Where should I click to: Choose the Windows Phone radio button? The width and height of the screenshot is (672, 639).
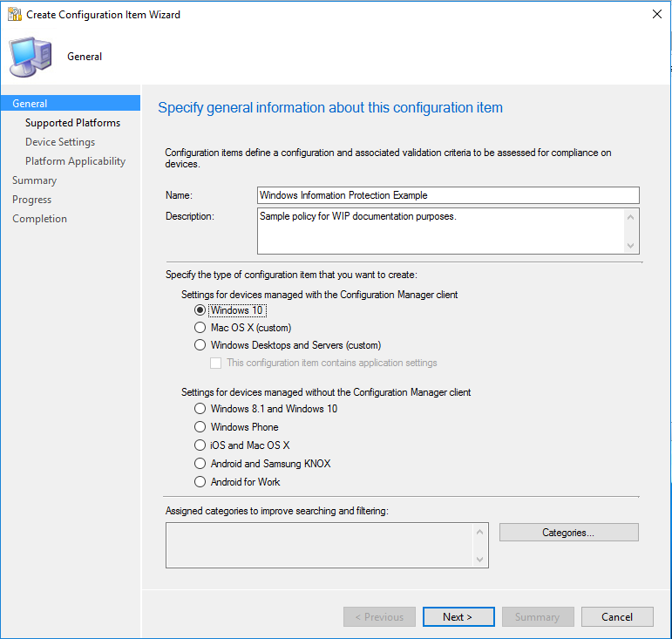click(x=200, y=427)
